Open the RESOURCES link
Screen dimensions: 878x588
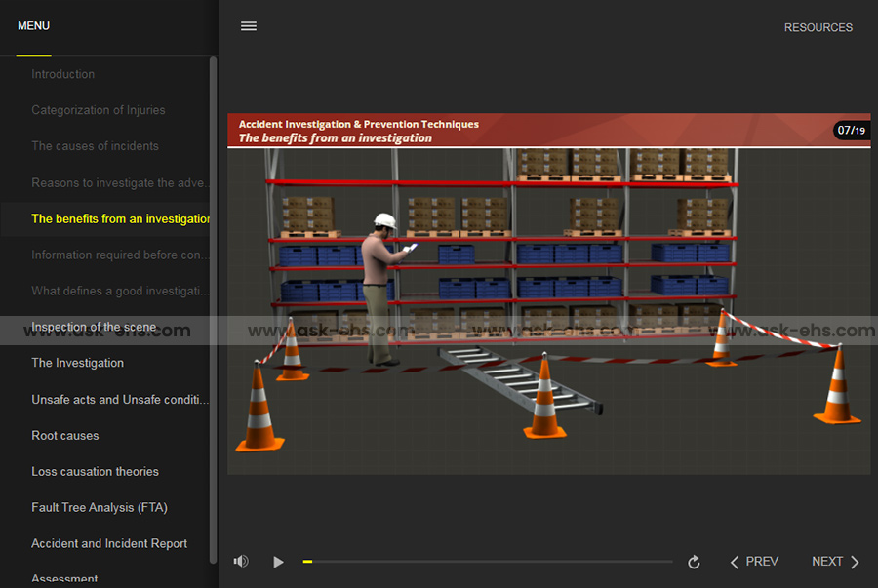[x=818, y=27]
